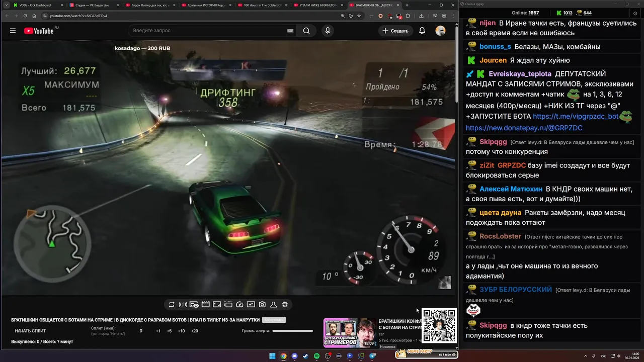Click the username Evreiskaya_teplota in chat
The height and width of the screenshot is (362, 644).
pos(520,74)
